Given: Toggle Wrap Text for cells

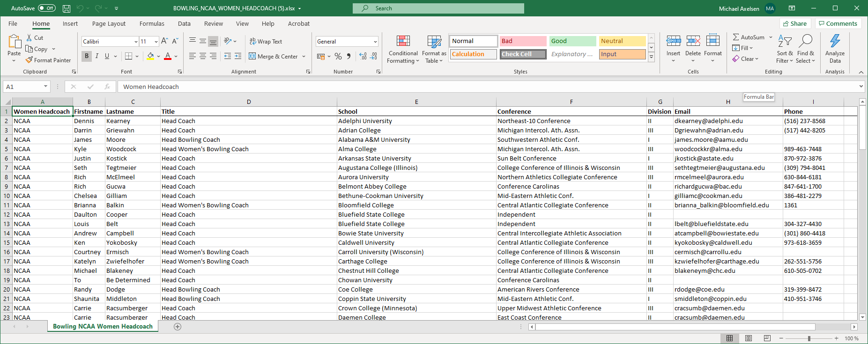Looking at the screenshot, I should pos(266,42).
